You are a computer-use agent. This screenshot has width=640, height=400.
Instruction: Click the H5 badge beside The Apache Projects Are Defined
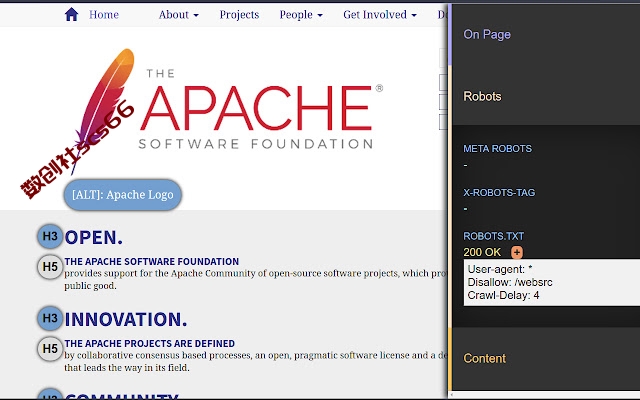pyautogui.click(x=50, y=349)
